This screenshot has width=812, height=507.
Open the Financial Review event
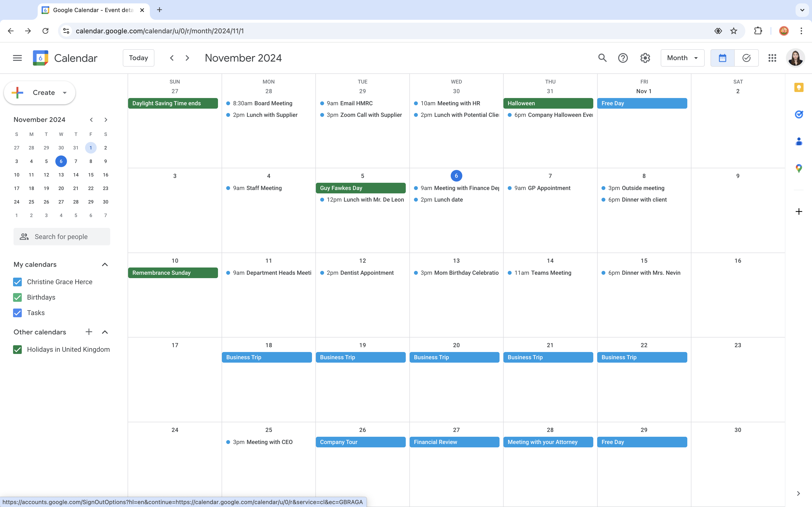(454, 442)
